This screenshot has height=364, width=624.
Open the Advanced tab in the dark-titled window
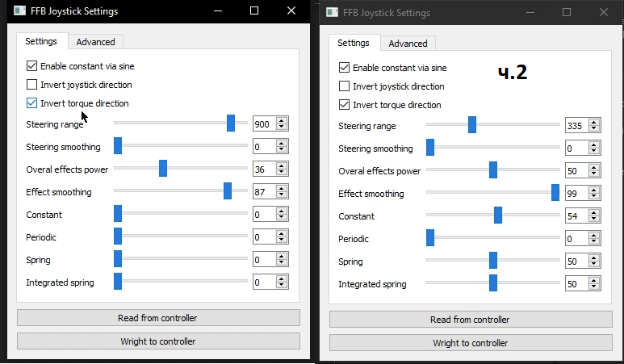[95, 42]
